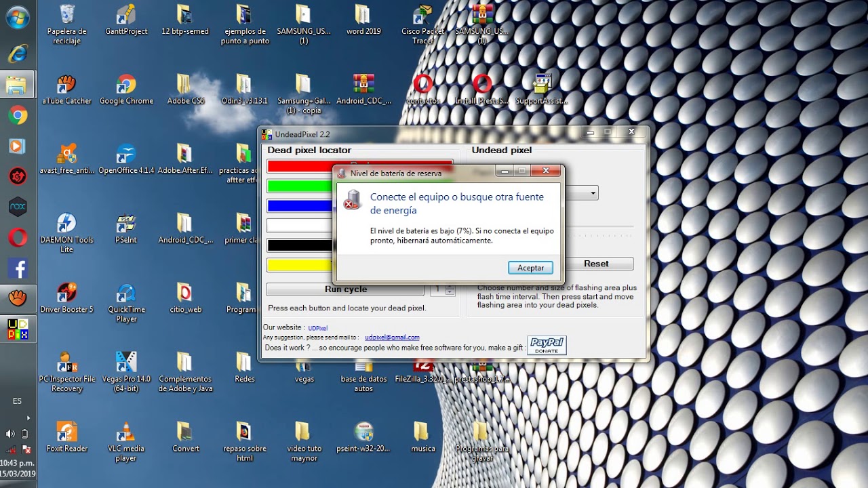868x488 pixels.
Task: Select the PC Inspector File Recovery icon
Action: click(66, 372)
